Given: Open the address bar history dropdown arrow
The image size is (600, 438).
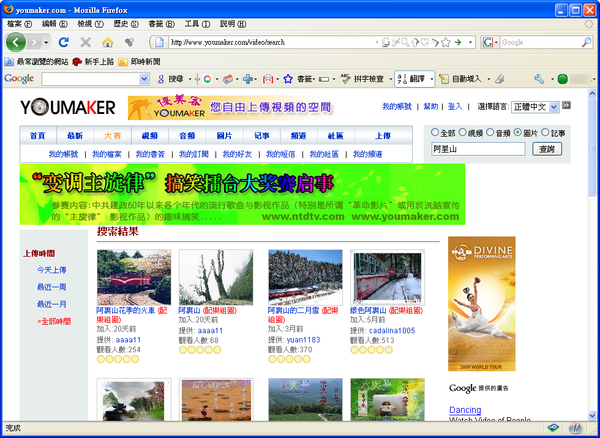Looking at the screenshot, I should click(470, 42).
